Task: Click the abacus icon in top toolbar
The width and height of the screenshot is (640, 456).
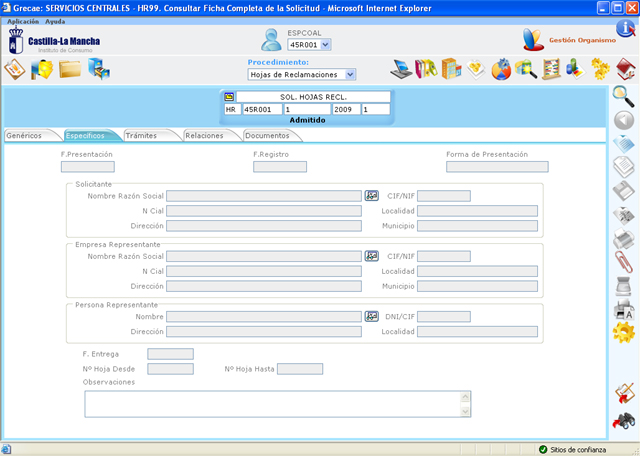Action: coord(551,69)
